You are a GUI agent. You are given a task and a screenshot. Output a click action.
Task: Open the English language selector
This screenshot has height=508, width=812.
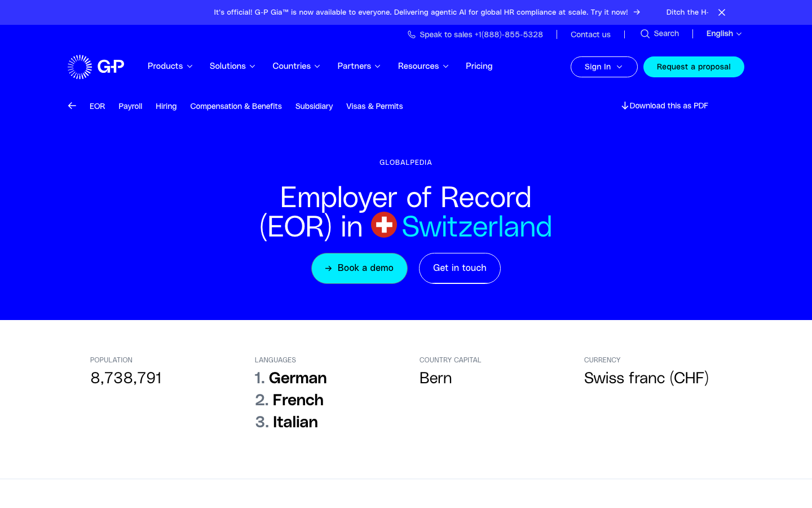(724, 34)
